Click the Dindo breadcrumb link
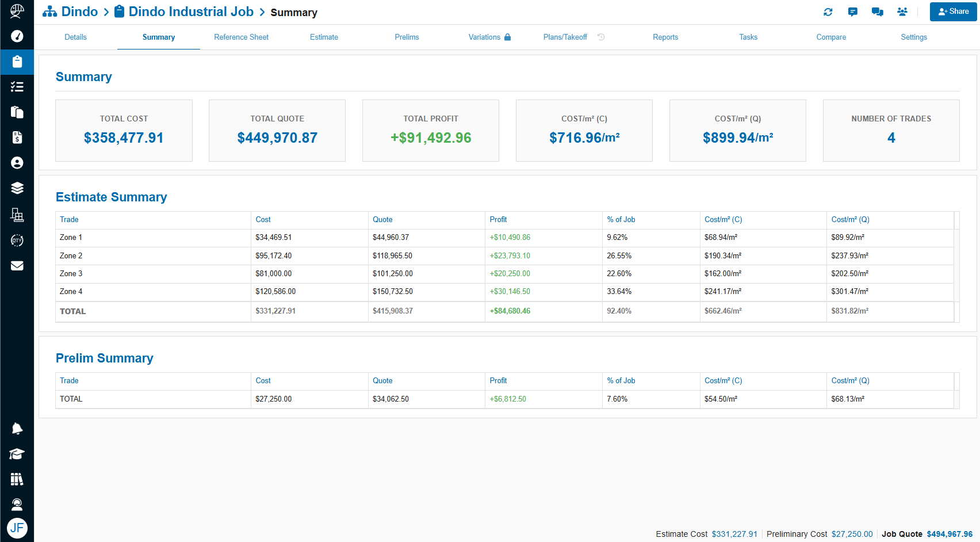 (x=79, y=12)
